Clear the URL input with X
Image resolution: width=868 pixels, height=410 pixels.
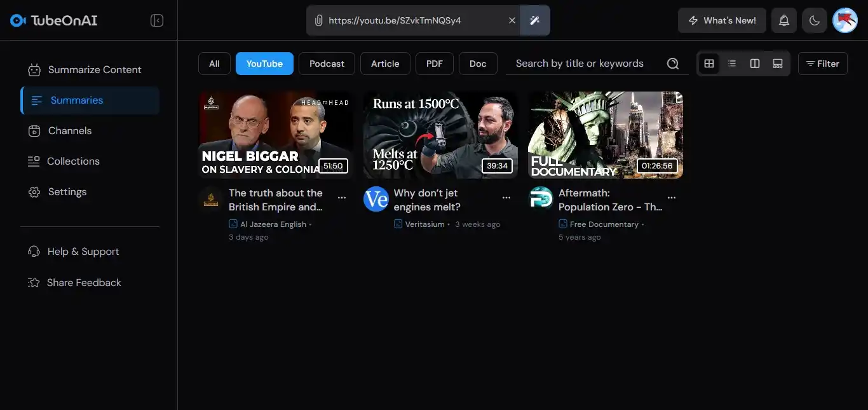512,20
